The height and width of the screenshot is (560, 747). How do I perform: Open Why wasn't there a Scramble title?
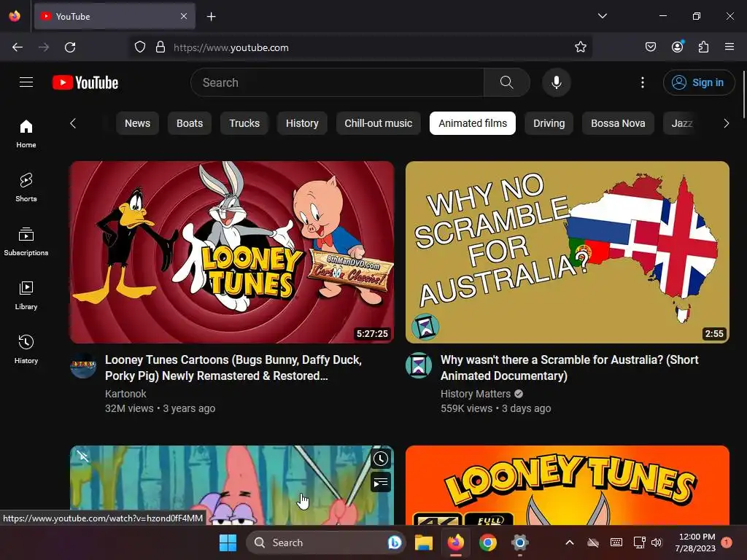coord(569,367)
